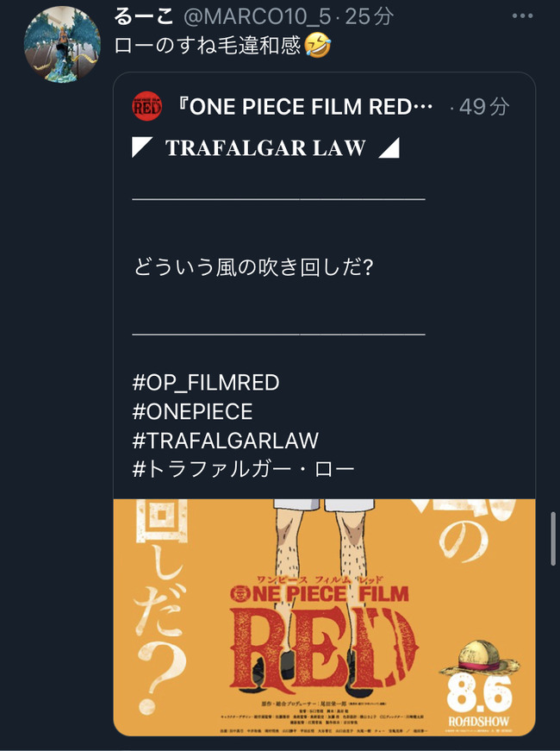This screenshot has height=751, width=560.
Task: Select the るーこ display name
Action: coord(144,16)
